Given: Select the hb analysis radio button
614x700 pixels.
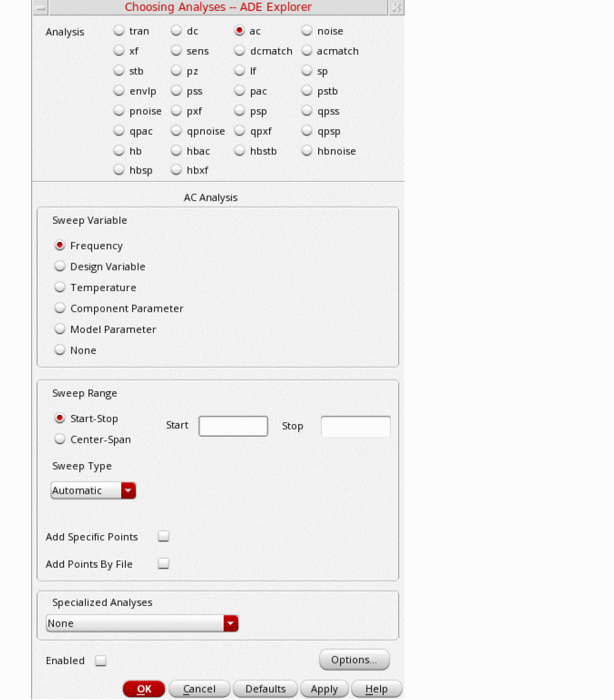Looking at the screenshot, I should pos(119,151).
